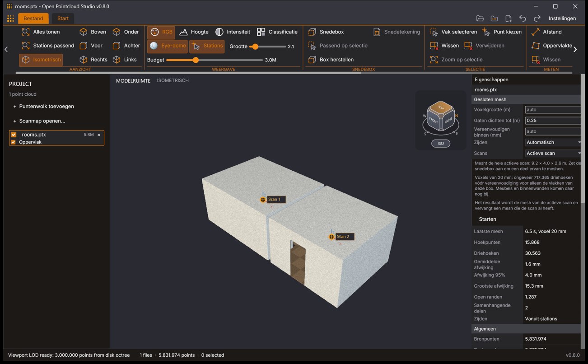Open the Oppervlakte measurement tool
Viewport: 588px width, 364px height.
[552, 46]
